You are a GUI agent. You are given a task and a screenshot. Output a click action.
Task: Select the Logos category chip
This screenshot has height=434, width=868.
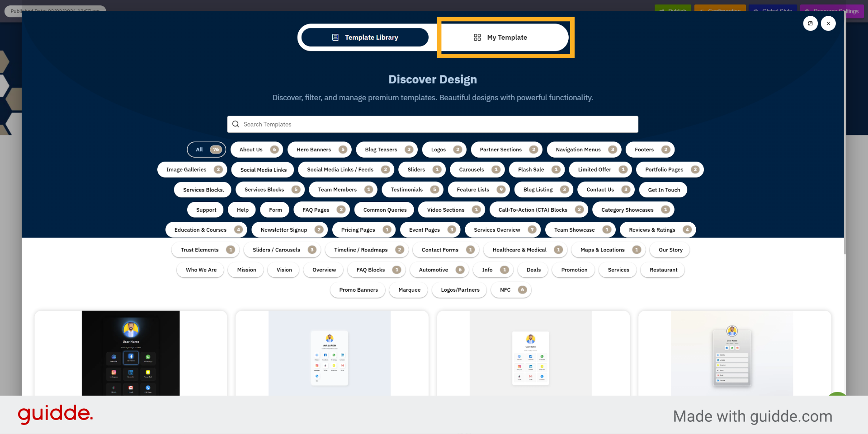coord(444,149)
